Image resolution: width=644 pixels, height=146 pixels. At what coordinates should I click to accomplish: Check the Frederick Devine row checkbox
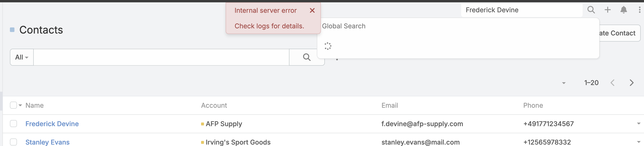[13, 124]
